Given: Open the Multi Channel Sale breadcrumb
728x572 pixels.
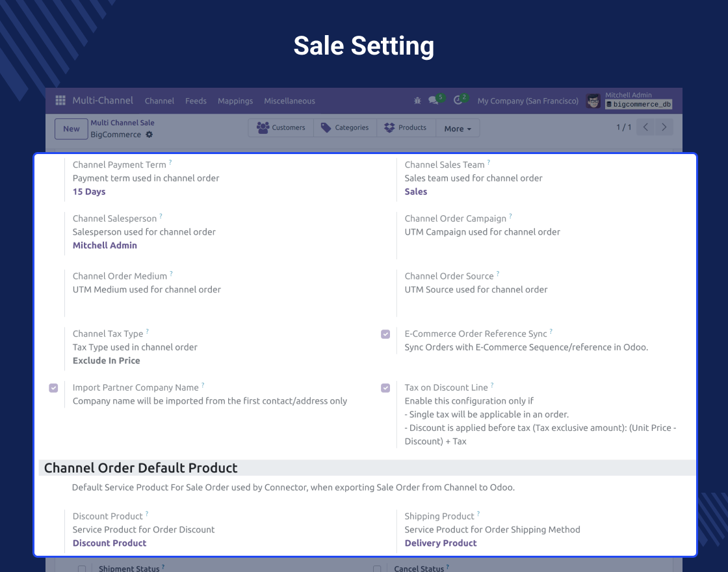Looking at the screenshot, I should coord(123,123).
